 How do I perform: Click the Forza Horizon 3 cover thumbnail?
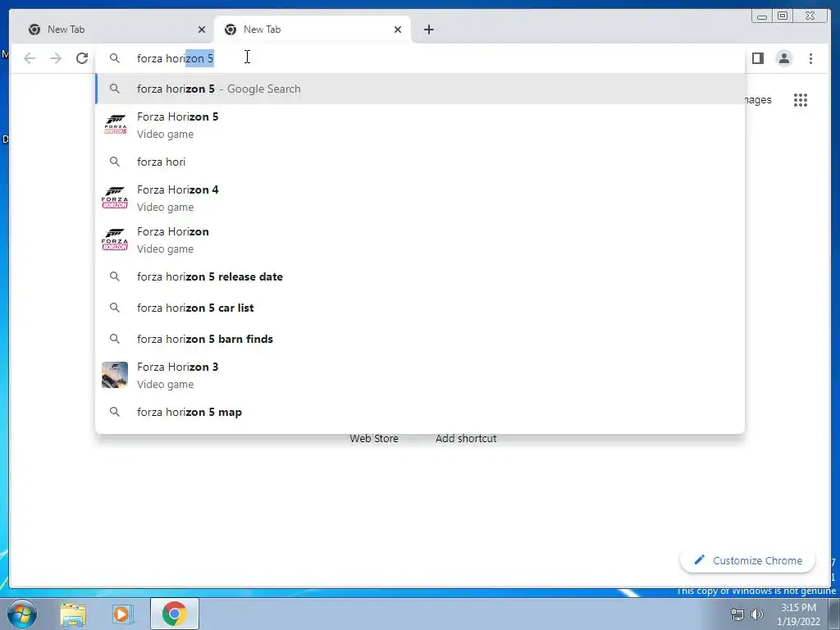[x=115, y=375]
